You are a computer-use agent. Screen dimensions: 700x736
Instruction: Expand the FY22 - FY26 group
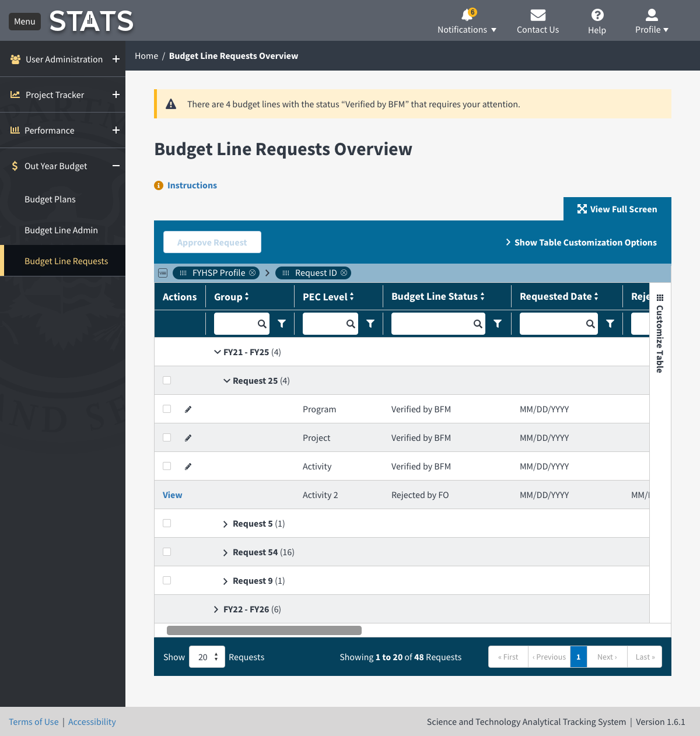click(216, 609)
